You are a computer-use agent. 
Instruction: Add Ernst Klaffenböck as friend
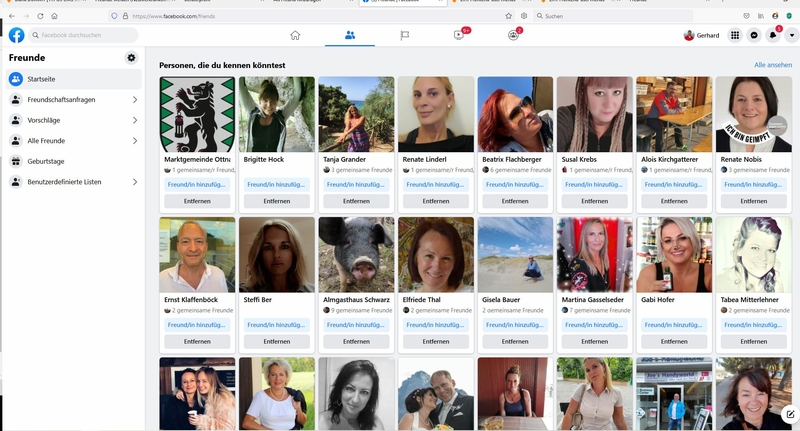[197, 325]
